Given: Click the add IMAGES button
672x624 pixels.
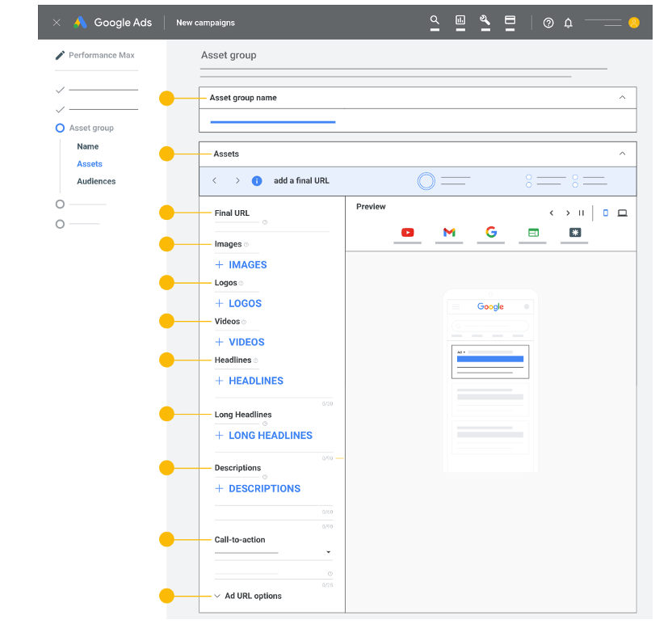Looking at the screenshot, I should pyautogui.click(x=241, y=265).
